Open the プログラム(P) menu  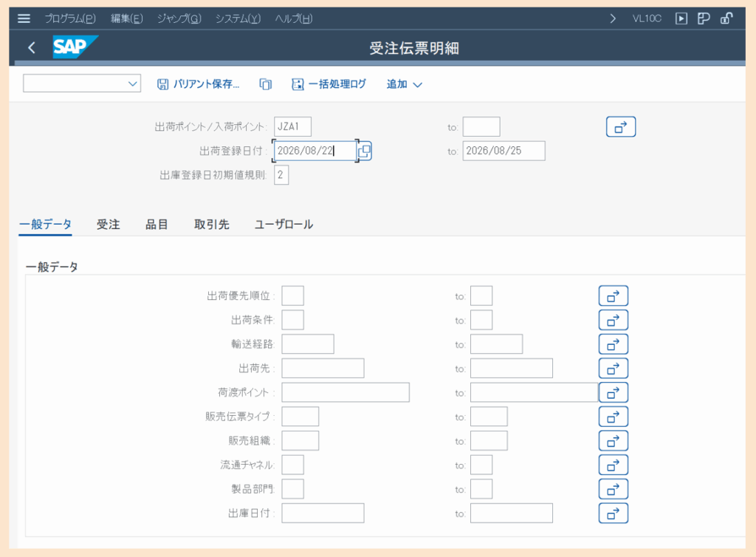point(70,18)
